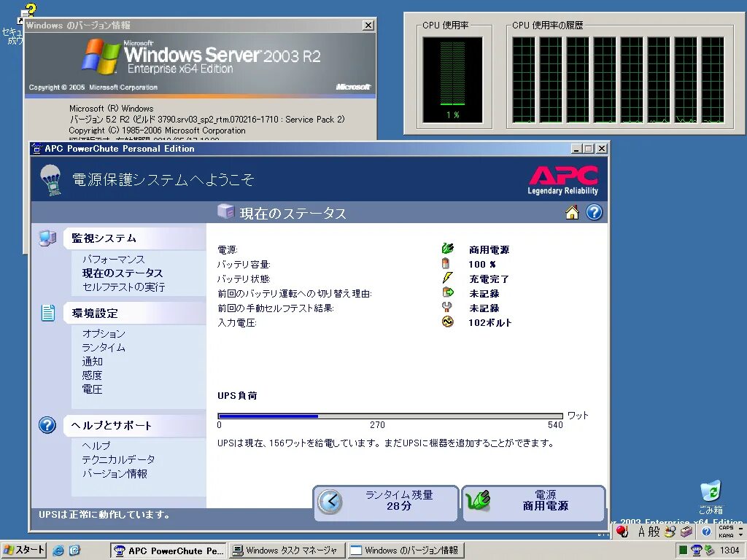Viewport: 747px width, 560px height.
Task: Open the 感度 settings link
Action: pos(92,376)
